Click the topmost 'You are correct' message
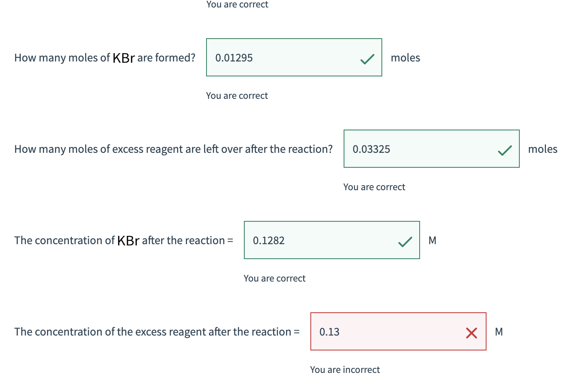585x392 pixels. point(237,4)
